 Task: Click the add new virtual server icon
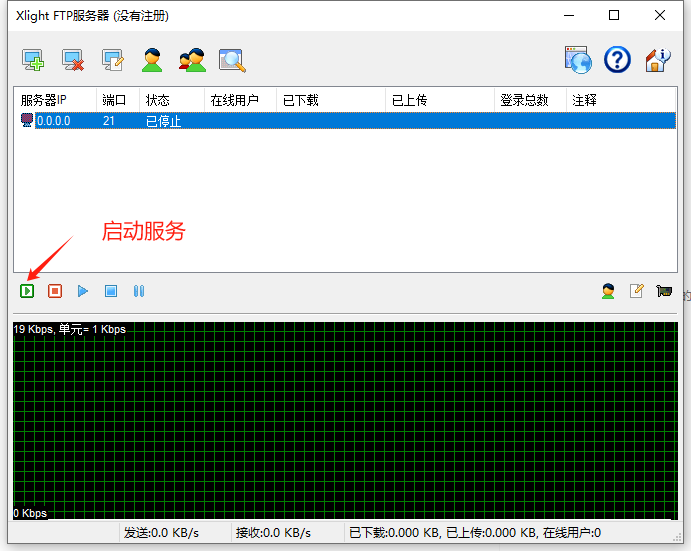(x=33, y=61)
